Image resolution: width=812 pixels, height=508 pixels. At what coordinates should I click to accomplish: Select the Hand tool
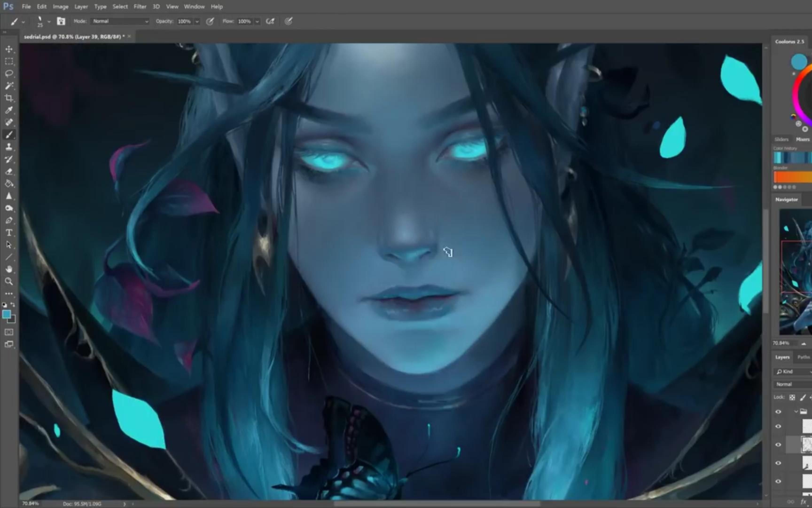9,269
